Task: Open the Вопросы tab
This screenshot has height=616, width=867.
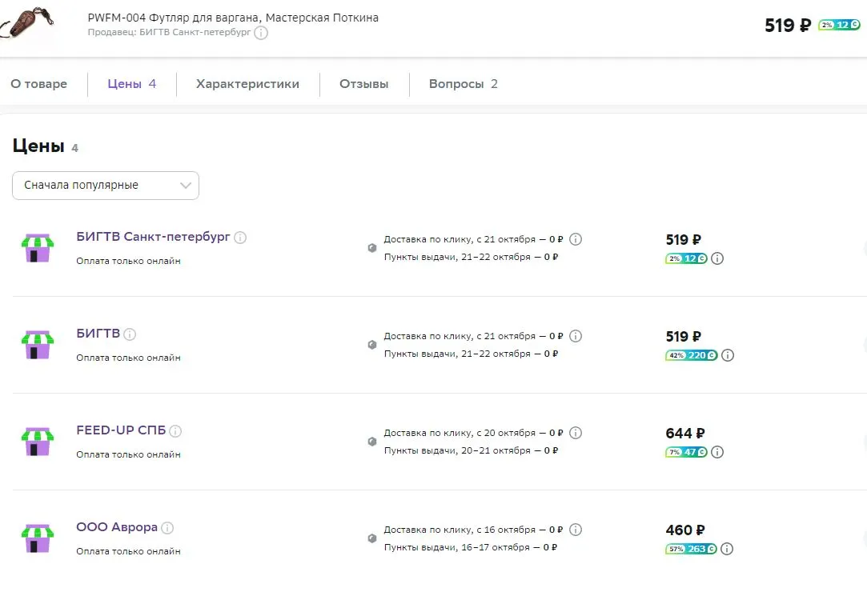Action: 464,84
